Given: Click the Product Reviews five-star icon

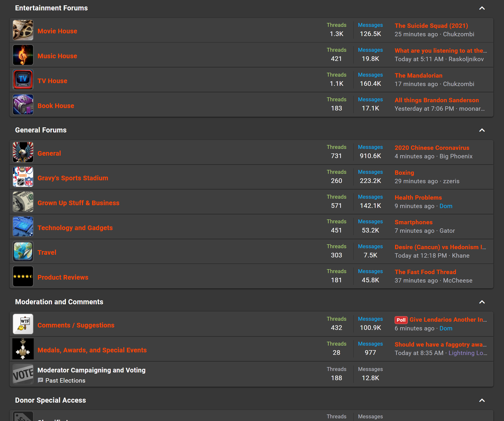Looking at the screenshot, I should point(23,276).
